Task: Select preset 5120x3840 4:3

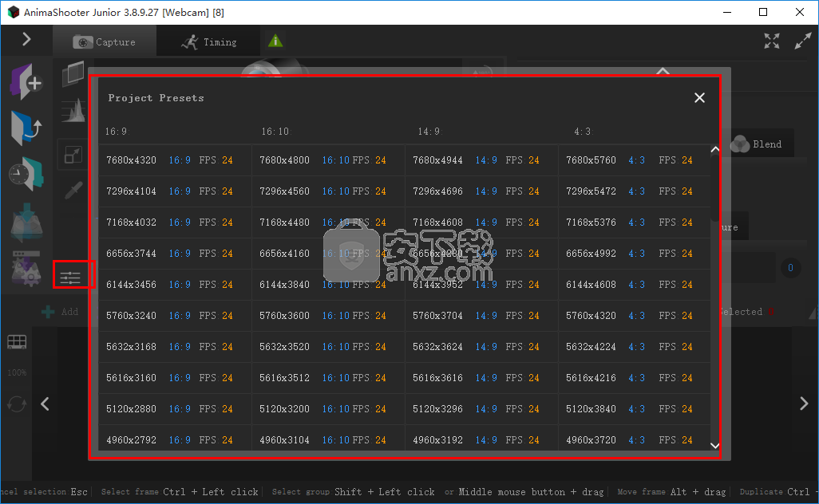Action: pos(635,409)
